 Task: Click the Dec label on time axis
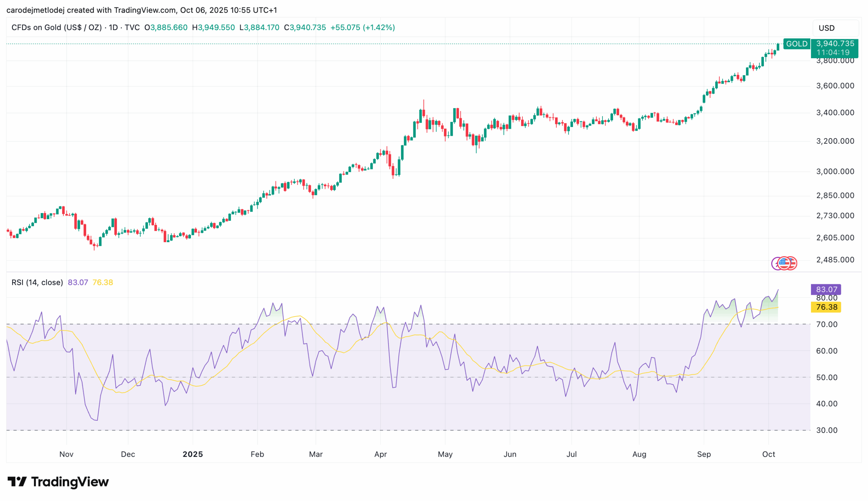pos(128,454)
